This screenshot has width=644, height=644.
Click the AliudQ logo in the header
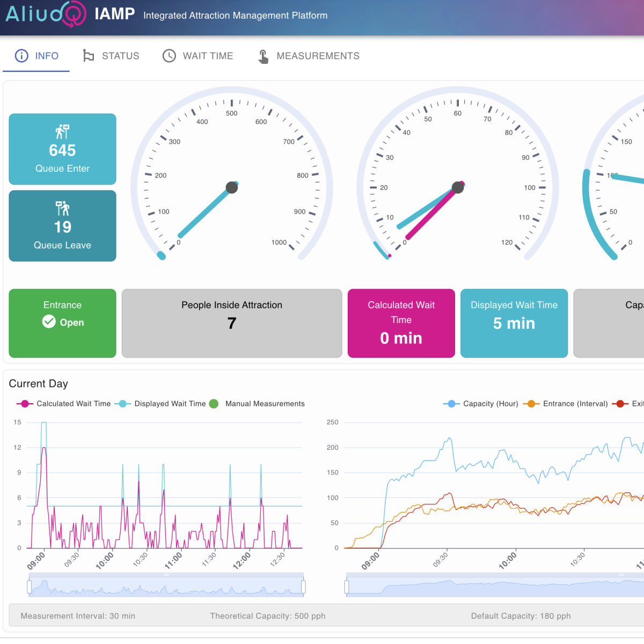coord(47,15)
